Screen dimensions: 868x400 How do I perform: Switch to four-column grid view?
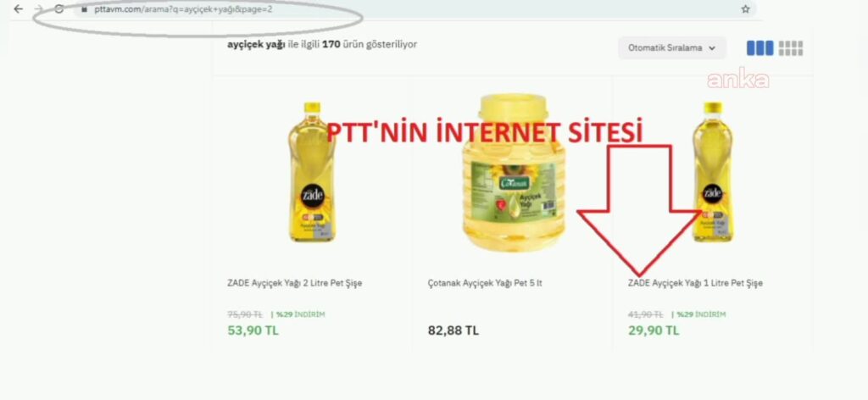[791, 48]
